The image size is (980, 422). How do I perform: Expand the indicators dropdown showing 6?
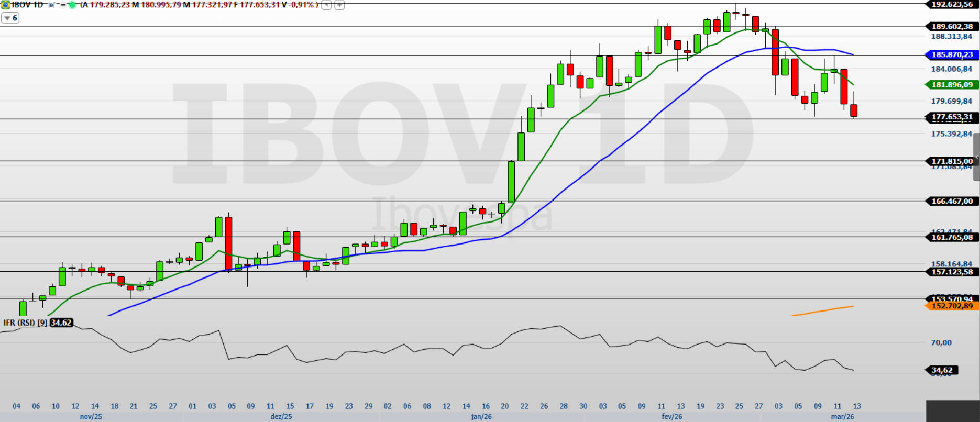tap(10, 18)
